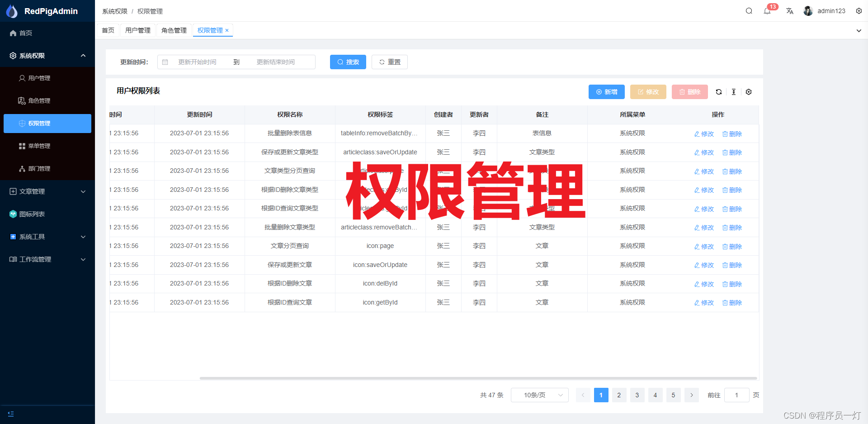
Task: Click 修改 in the 批量删除表信息 row
Action: 704,134
